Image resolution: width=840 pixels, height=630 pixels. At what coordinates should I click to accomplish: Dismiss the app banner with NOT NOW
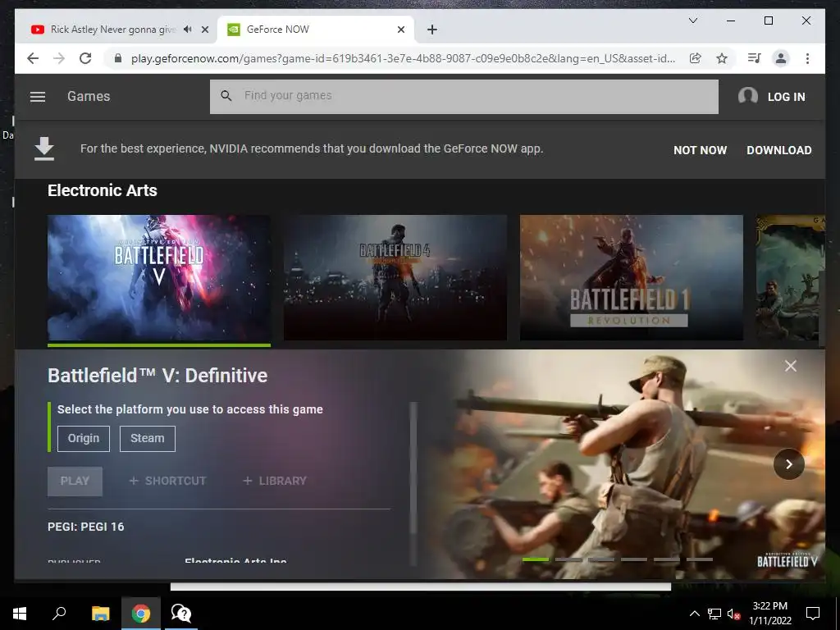click(x=700, y=150)
